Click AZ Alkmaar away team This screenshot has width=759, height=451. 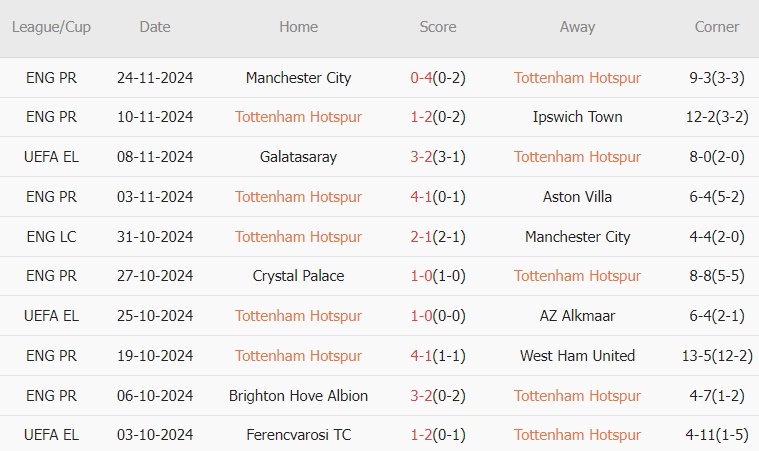tap(577, 316)
